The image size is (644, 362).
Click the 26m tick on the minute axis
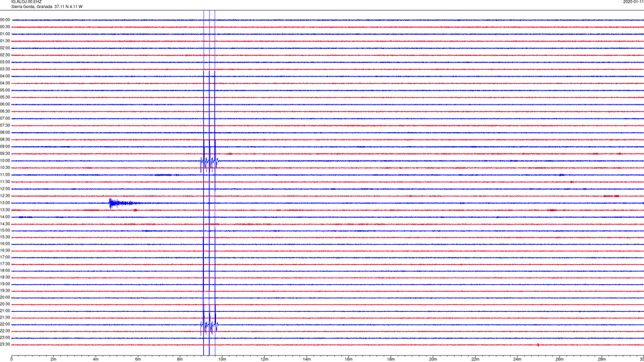[x=559, y=359]
